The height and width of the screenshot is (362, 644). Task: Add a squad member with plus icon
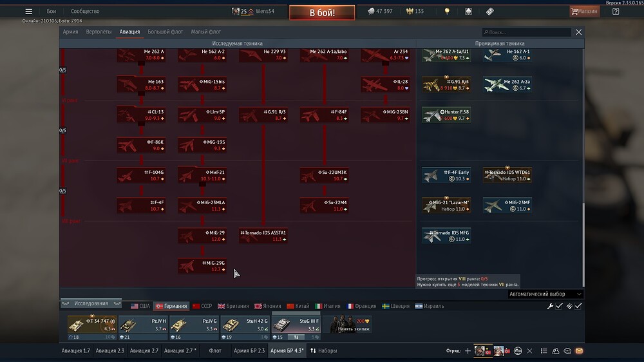pyautogui.click(x=468, y=351)
